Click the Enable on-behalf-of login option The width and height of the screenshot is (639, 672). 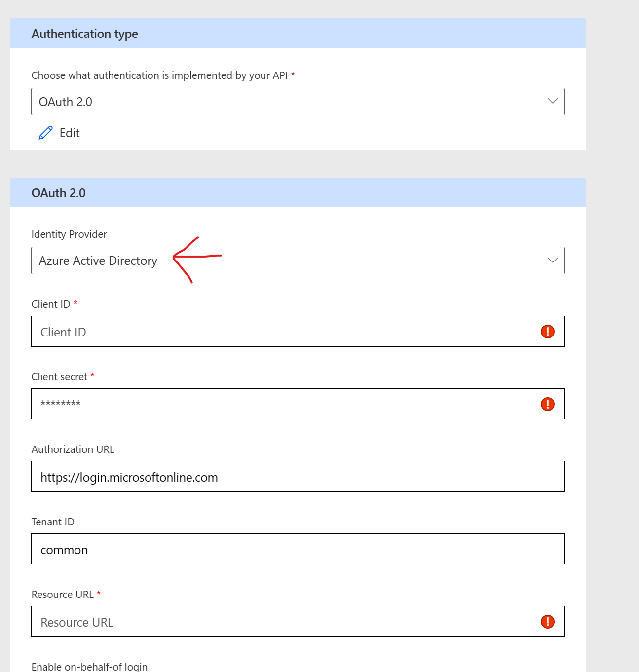pos(89,666)
